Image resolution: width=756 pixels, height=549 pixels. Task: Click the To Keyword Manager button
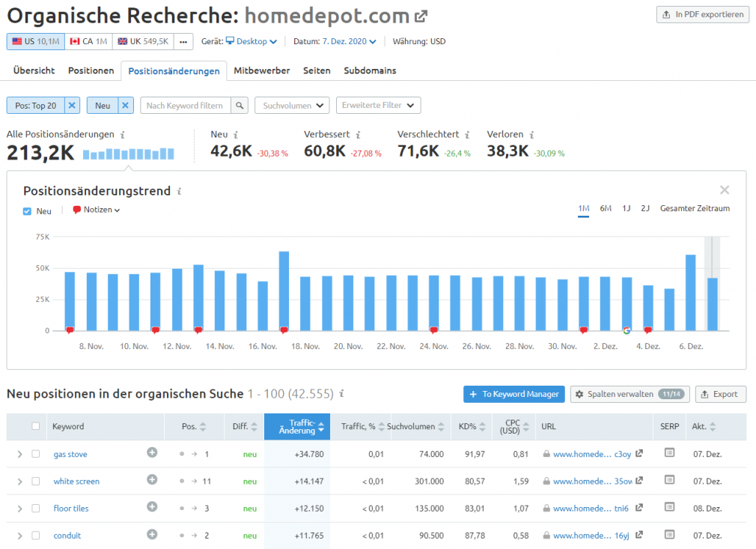point(514,394)
